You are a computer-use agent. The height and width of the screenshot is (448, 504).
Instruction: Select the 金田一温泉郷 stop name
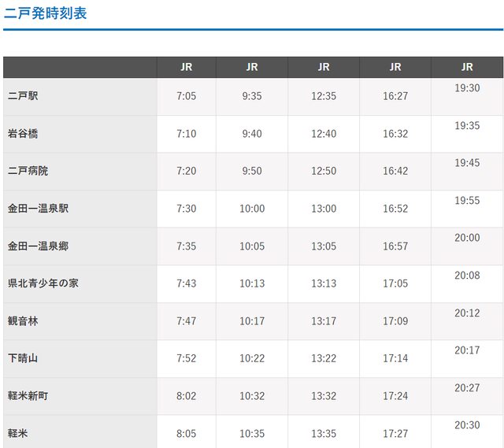pyautogui.click(x=38, y=246)
